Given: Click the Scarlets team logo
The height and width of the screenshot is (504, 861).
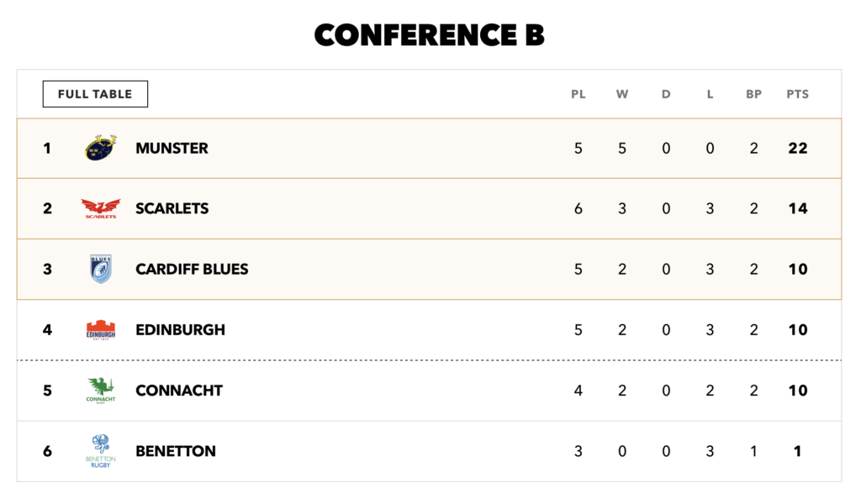Looking at the screenshot, I should pos(101,208).
